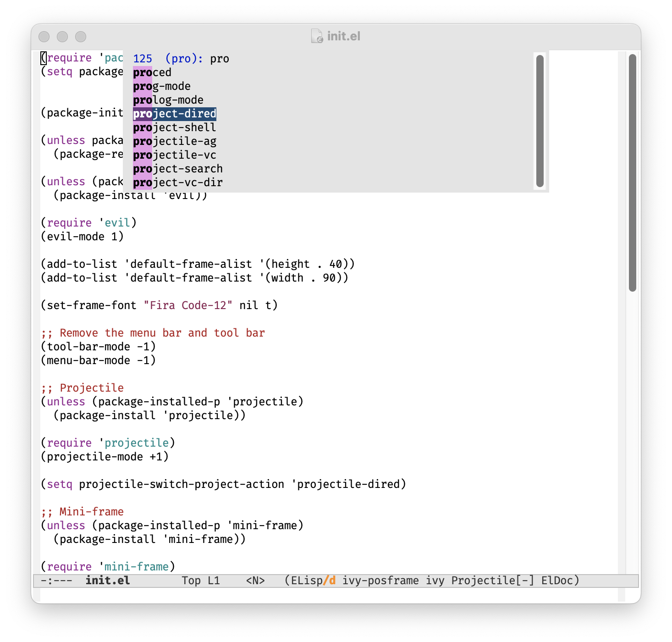This screenshot has height=642, width=672.
Task: Zoom the init.el window
Action: [81, 37]
